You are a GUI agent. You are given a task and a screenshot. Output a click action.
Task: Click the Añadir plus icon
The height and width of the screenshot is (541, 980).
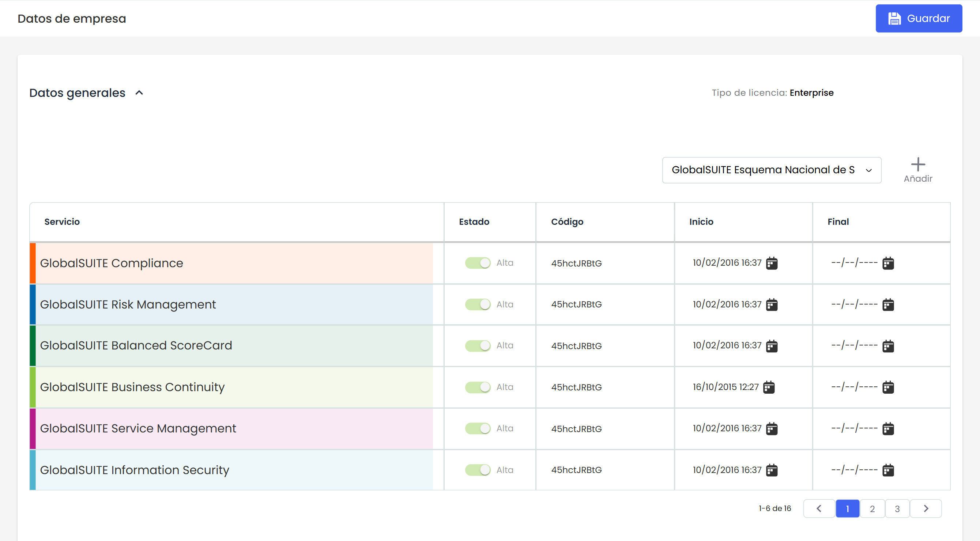[x=917, y=164]
